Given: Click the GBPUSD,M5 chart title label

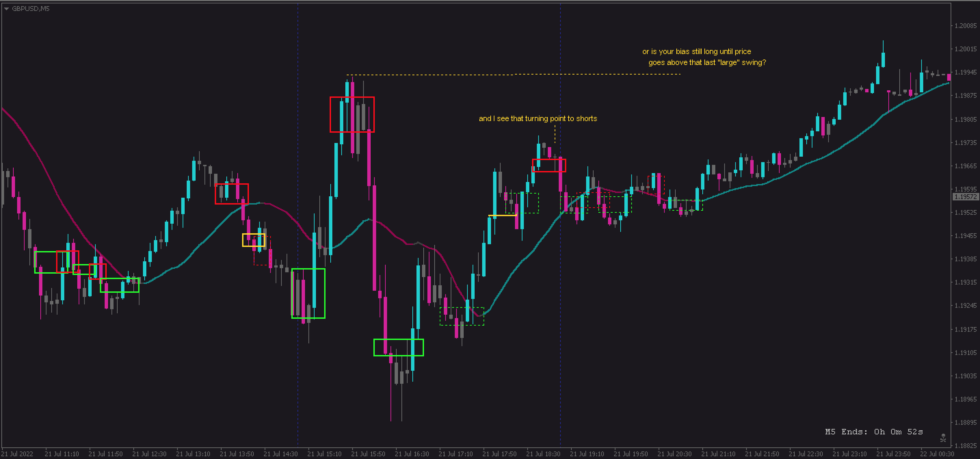Looking at the screenshot, I should point(31,9).
